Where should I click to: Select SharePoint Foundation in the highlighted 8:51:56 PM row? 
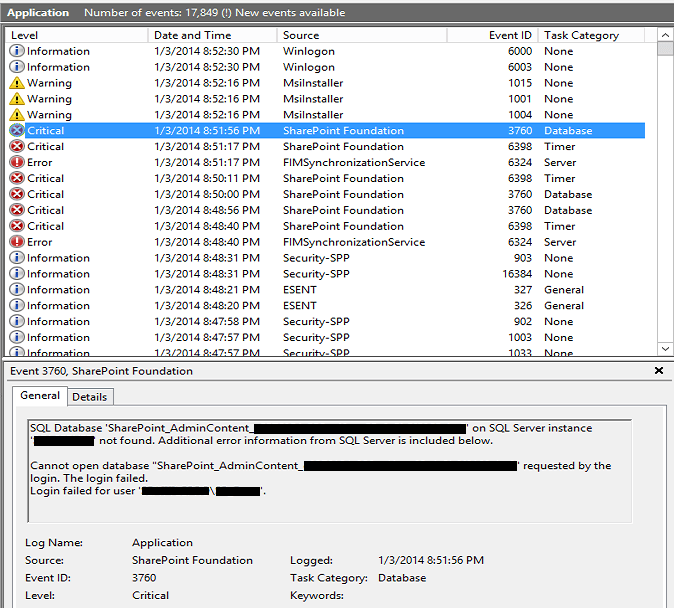(x=343, y=131)
